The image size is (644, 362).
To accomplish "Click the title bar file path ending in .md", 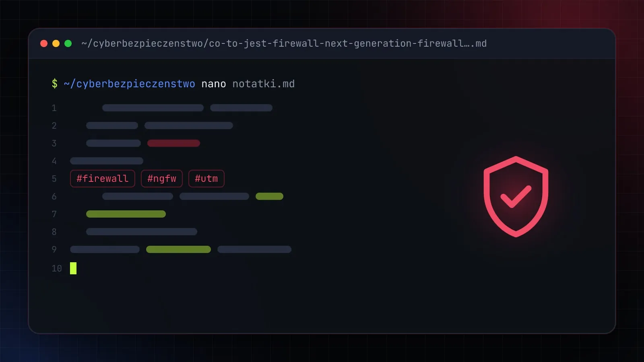I will 284,43.
